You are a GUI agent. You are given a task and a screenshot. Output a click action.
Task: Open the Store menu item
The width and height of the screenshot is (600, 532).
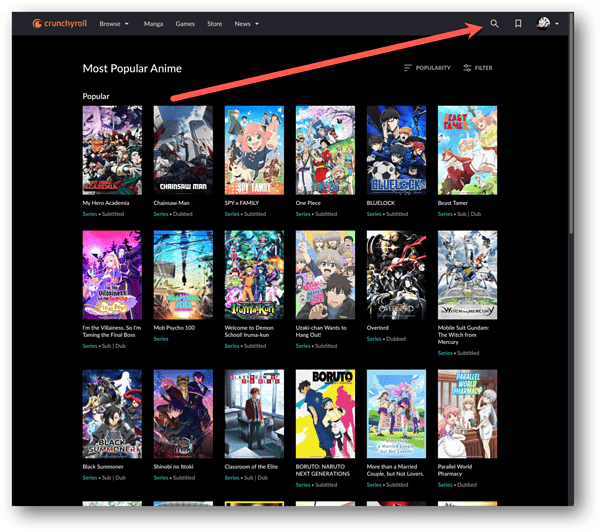click(214, 24)
